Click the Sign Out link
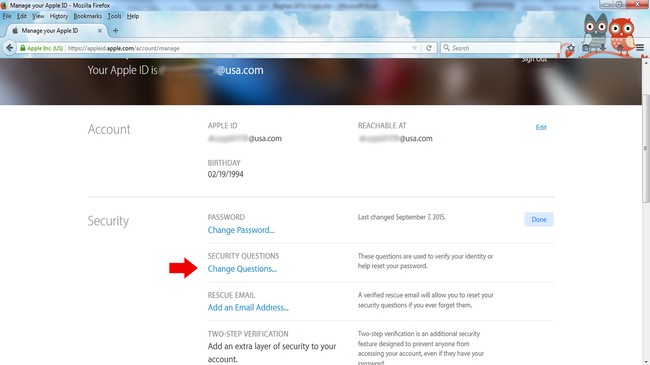The height and width of the screenshot is (365, 650). pyautogui.click(x=534, y=60)
